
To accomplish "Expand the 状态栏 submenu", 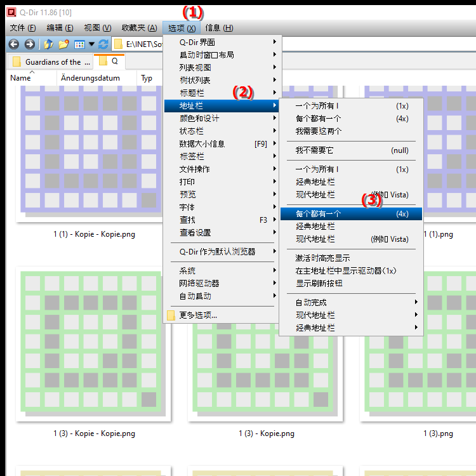I will click(x=223, y=131).
